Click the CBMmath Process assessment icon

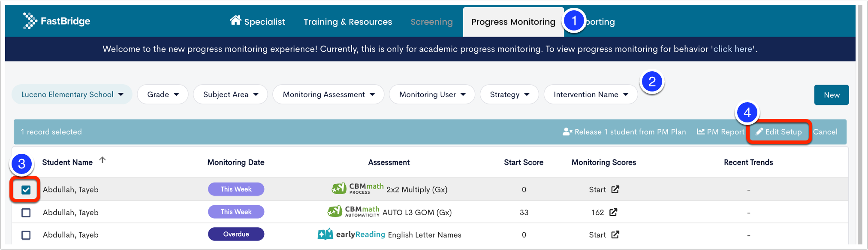[339, 189]
